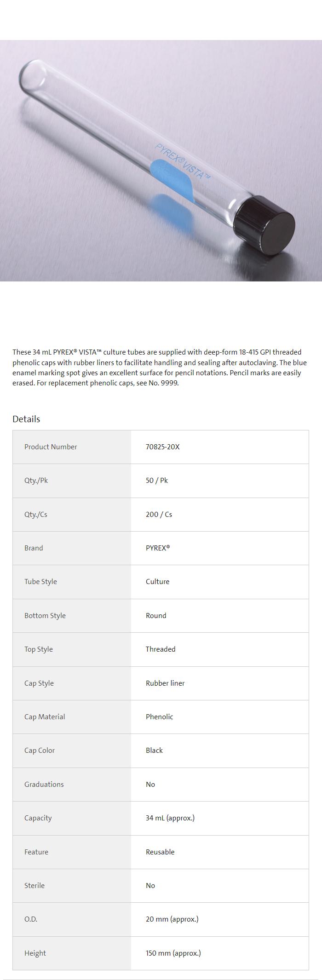Click the Cap Color value Black
The width and height of the screenshot is (322, 980).
point(154,751)
